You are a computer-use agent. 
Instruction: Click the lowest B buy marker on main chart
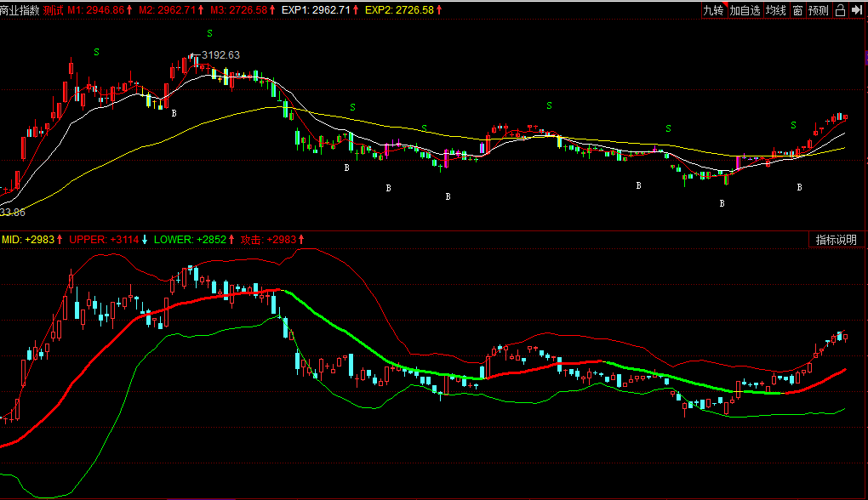pos(722,203)
